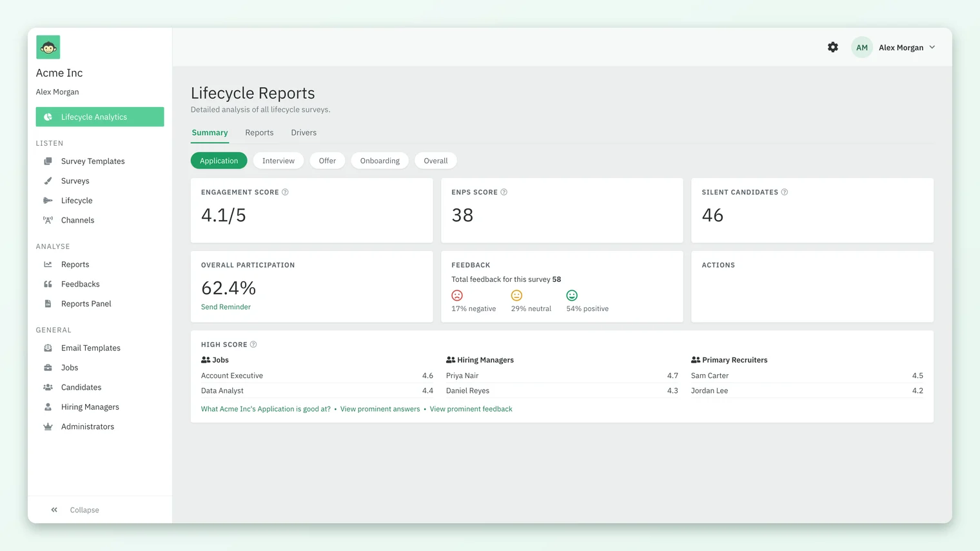Click the 54% positive label

tap(587, 309)
